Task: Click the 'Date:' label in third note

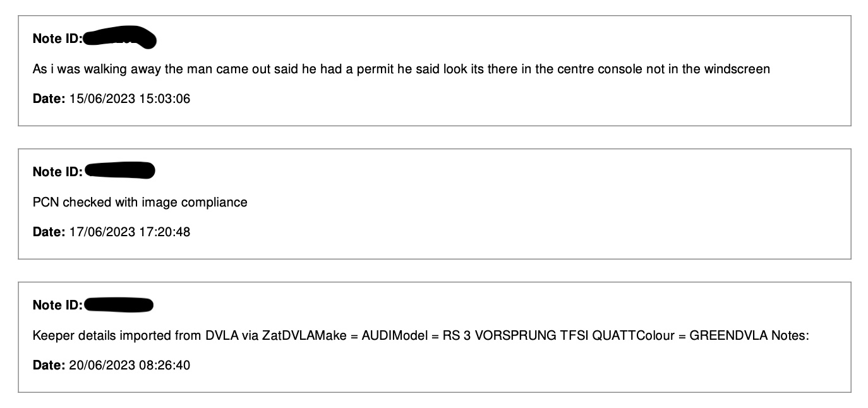Action: [49, 365]
